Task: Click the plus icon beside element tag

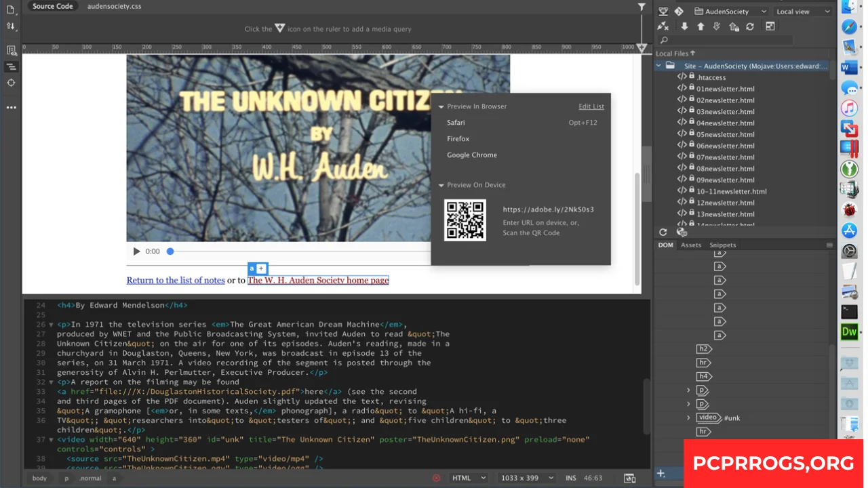Action: [x=261, y=268]
